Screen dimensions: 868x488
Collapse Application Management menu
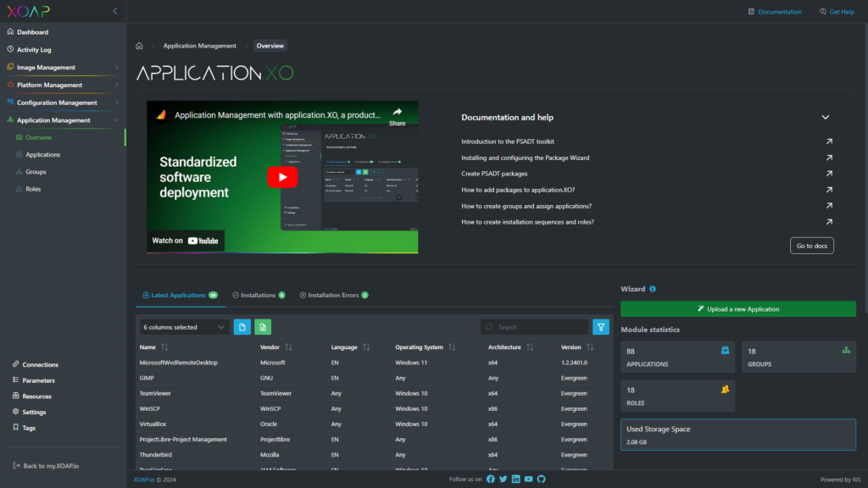coord(63,120)
